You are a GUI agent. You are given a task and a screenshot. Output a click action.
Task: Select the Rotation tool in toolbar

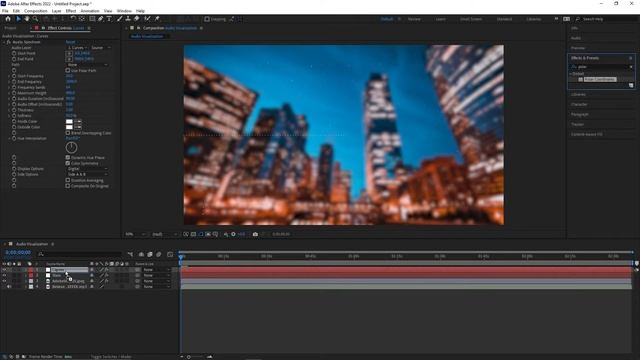[x=73, y=19]
